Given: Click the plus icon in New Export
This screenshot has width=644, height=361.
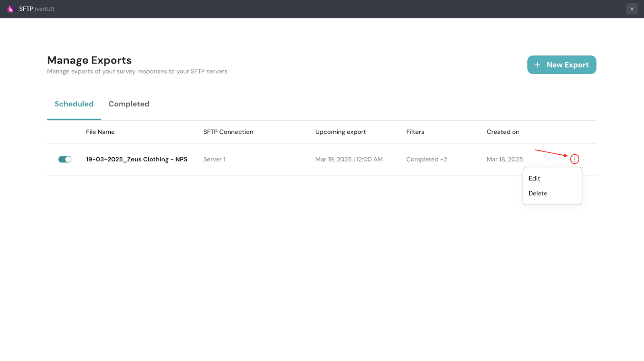Looking at the screenshot, I should 537,65.
